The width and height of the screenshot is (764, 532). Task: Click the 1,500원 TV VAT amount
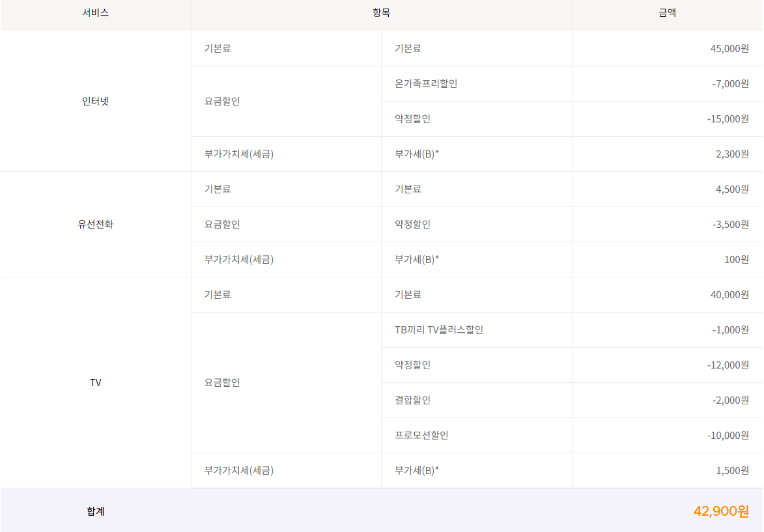732,471
